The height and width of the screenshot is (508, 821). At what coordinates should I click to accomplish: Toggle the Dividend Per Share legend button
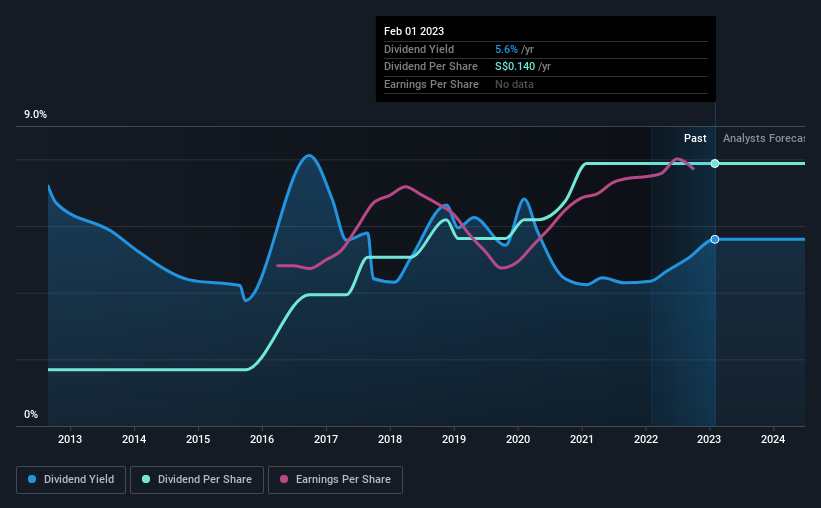pyautogui.click(x=197, y=480)
